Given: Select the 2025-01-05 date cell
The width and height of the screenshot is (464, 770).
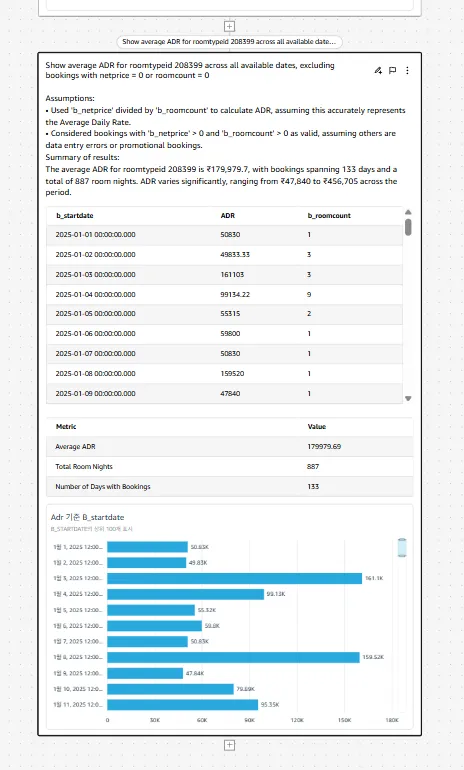Looking at the screenshot, I should pos(95,314).
